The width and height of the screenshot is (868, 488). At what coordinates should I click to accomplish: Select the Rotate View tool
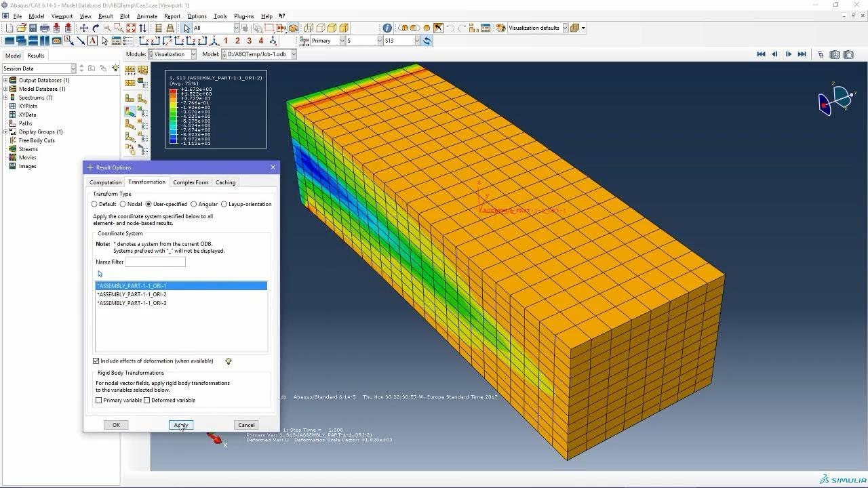point(96,28)
